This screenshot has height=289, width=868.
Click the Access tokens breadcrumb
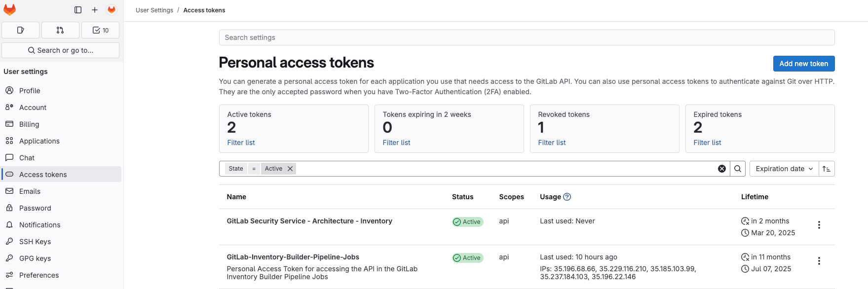[x=204, y=10]
